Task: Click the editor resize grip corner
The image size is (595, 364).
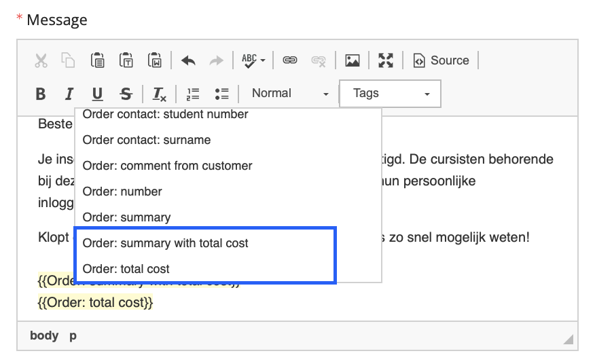Action: click(568, 339)
